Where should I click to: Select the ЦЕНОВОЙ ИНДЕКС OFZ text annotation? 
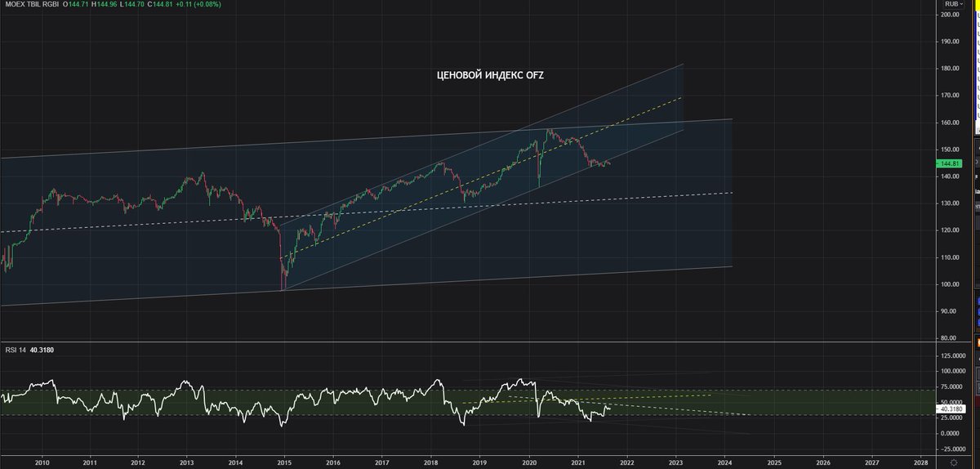tap(491, 75)
